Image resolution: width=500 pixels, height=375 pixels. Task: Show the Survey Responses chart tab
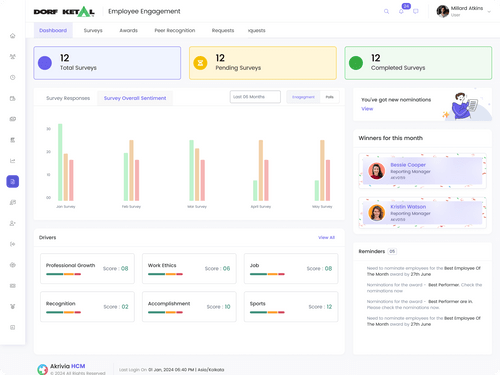pyautogui.click(x=68, y=98)
